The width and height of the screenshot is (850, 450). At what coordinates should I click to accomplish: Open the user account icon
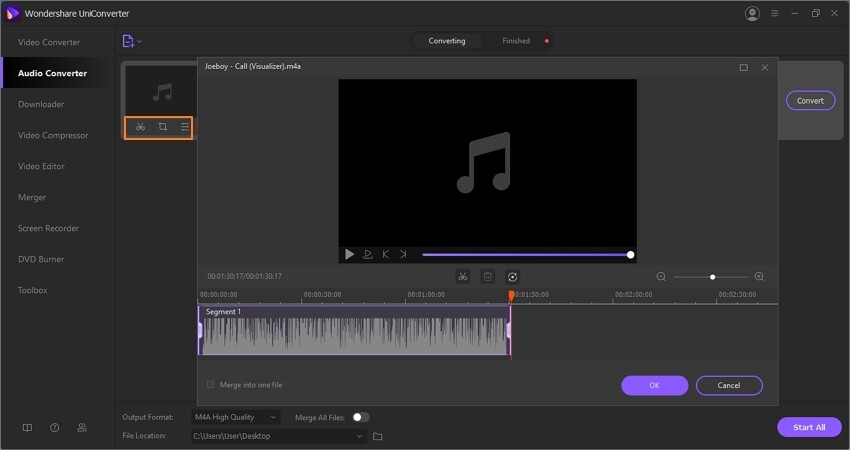(752, 14)
